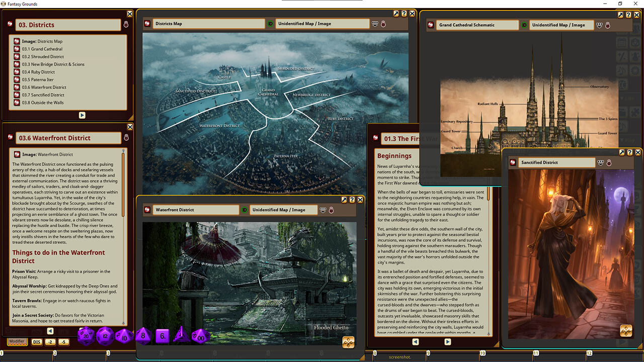The width and height of the screenshot is (644, 362).
Task: Pop out the Grand Cathedral Schematic window
Action: pyautogui.click(x=621, y=16)
